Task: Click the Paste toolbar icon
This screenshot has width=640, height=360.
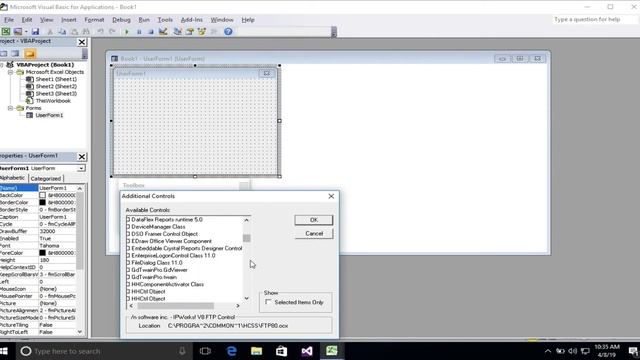Action: 74,31
